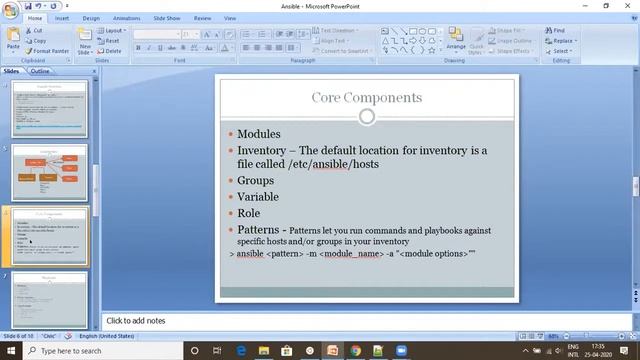Undo the last action
The height and width of the screenshot is (360, 640).
click(x=38, y=6)
